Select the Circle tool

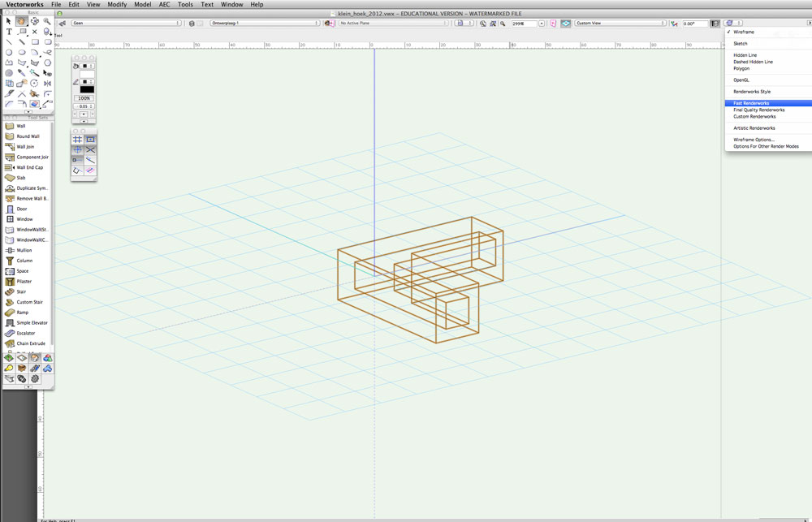point(9,52)
